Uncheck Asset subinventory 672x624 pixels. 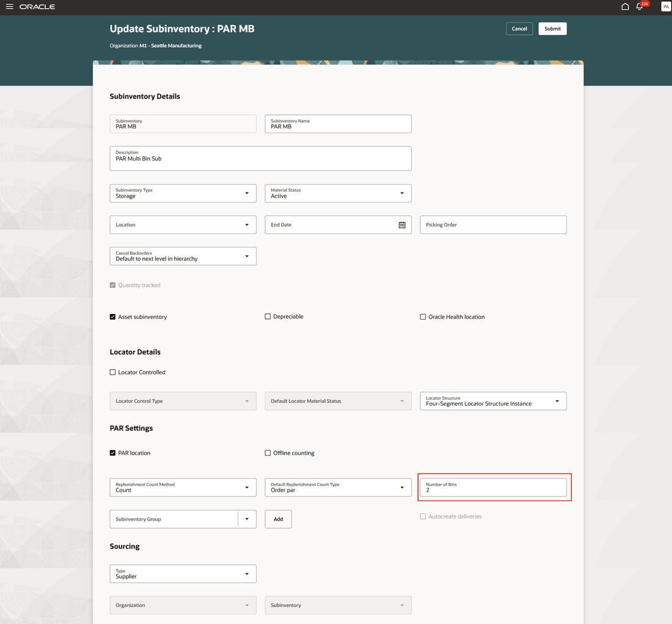pos(113,317)
